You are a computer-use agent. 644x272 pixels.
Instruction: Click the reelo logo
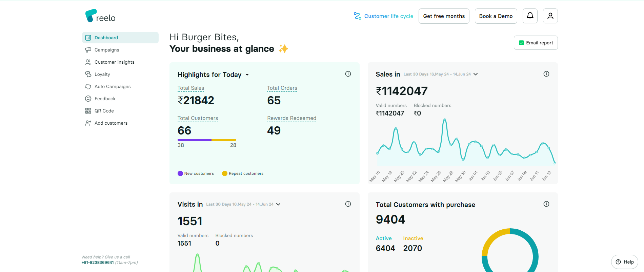click(100, 16)
